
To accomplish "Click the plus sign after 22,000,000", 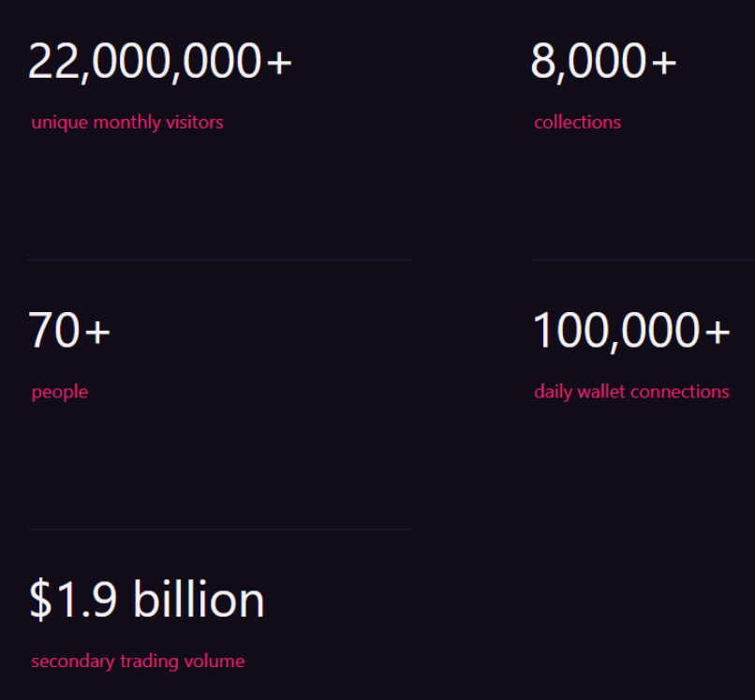I will point(279,64).
